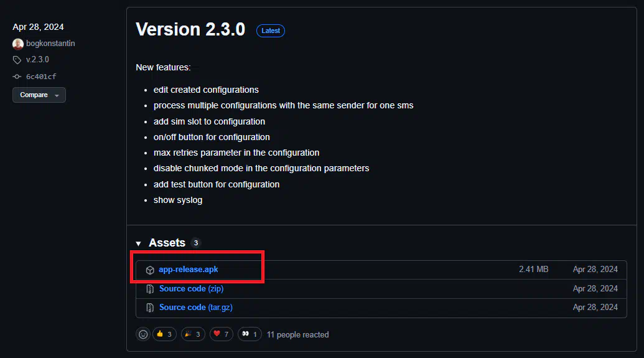Click 'on/off button for configuration' text
644x358 pixels.
[x=212, y=137]
